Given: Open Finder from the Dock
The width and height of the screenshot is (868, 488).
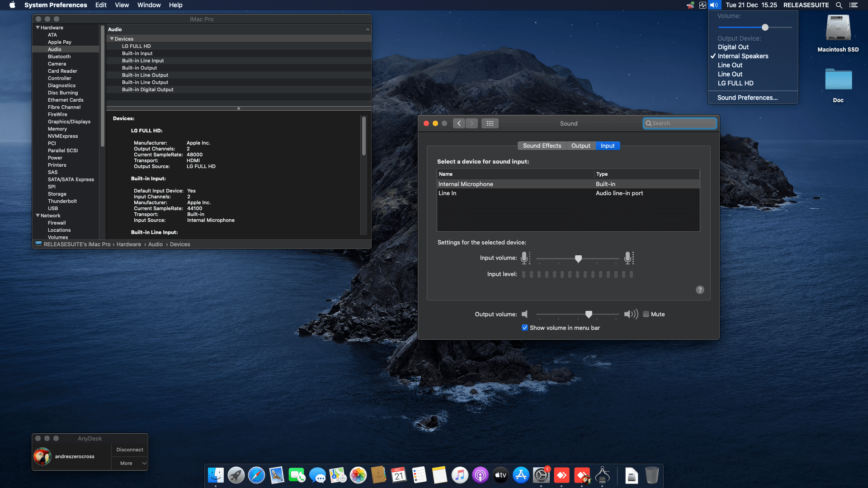Looking at the screenshot, I should pos(216,475).
